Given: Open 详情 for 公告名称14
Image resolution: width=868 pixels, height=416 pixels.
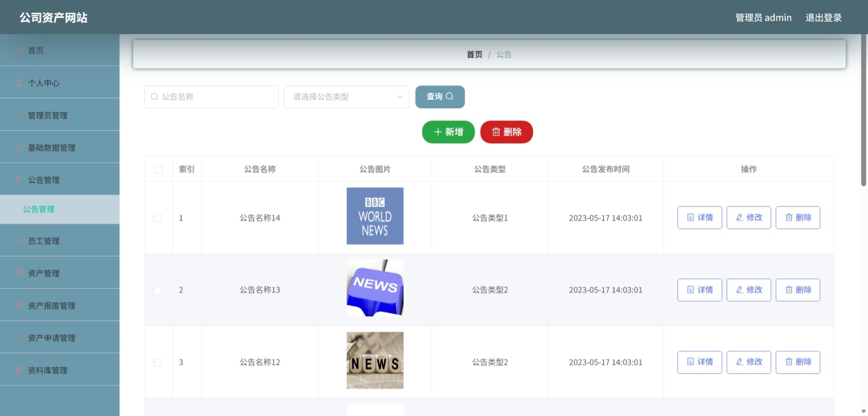Looking at the screenshot, I should [x=700, y=217].
